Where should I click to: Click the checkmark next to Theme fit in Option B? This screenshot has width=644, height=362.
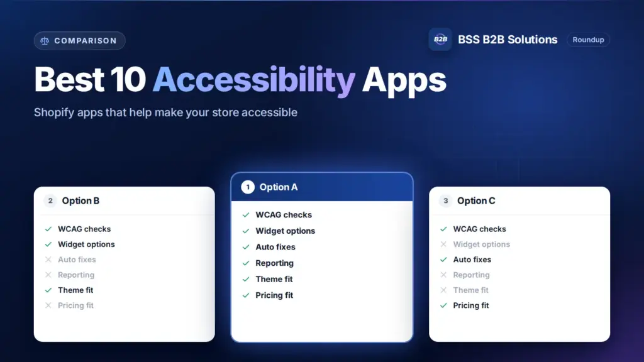(x=48, y=290)
